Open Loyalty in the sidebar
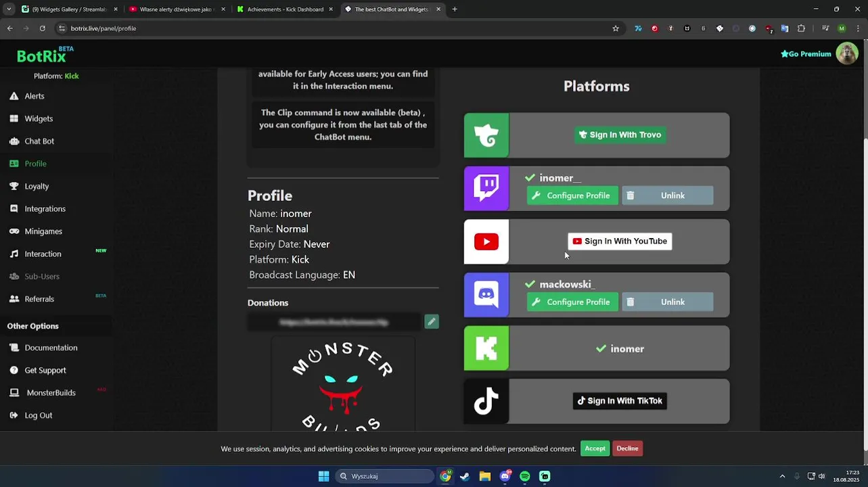 click(37, 186)
